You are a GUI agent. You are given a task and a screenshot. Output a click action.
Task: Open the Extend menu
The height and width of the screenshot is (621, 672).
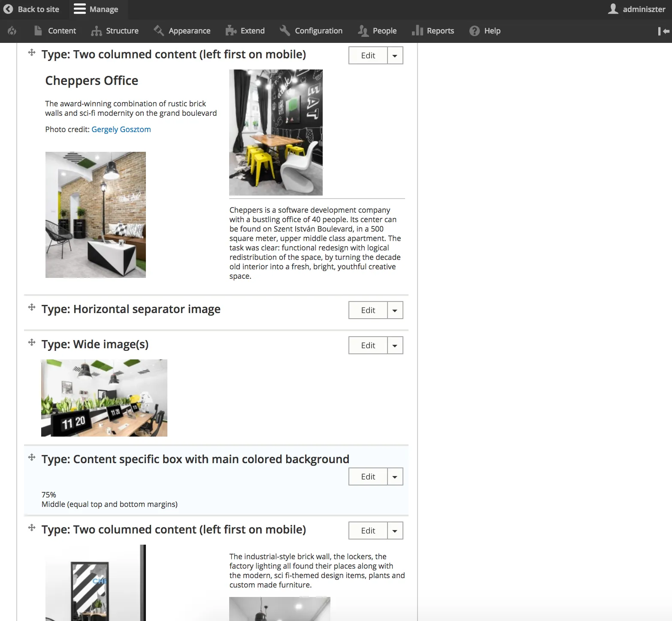[245, 31]
